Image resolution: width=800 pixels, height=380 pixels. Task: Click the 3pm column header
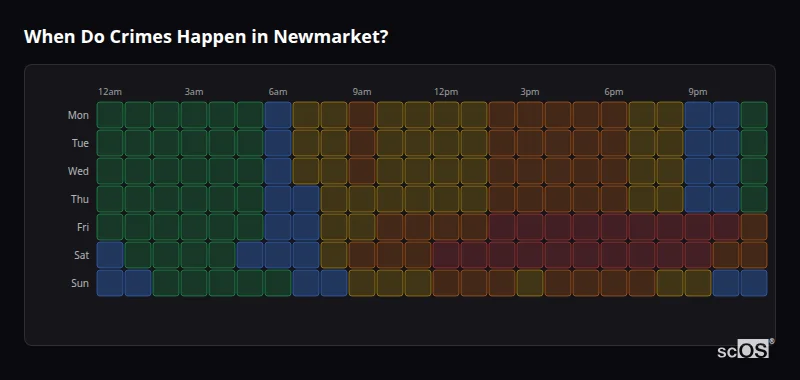coord(530,92)
